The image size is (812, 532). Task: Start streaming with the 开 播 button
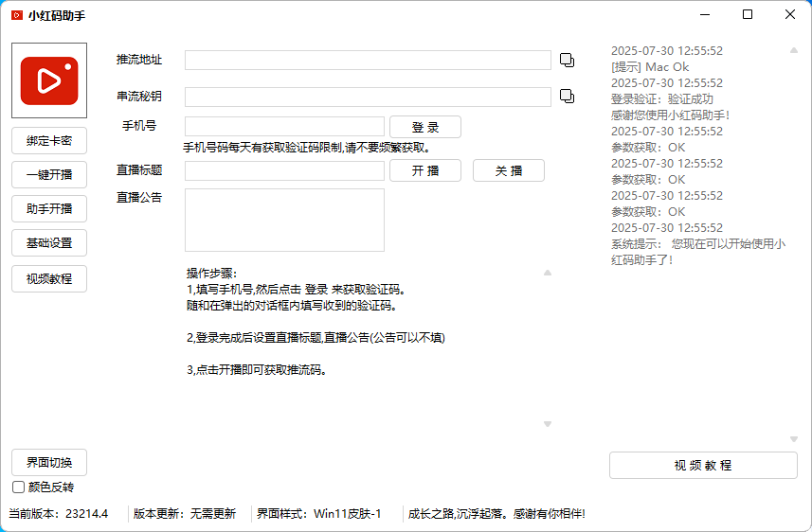[425, 170]
